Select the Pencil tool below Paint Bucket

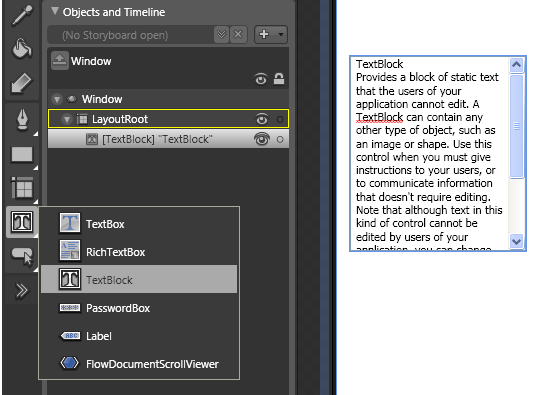[x=21, y=83]
